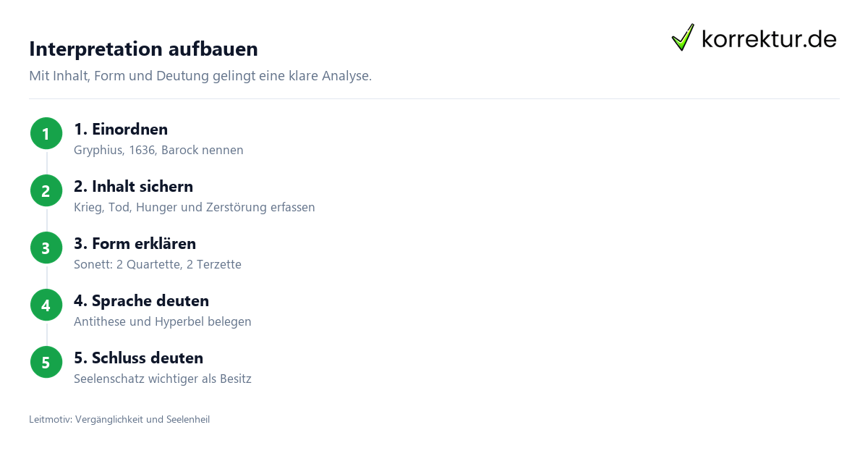Viewport: 868px width, 456px height.
Task: Click the korrektur.de brand name
Action: coord(769,39)
